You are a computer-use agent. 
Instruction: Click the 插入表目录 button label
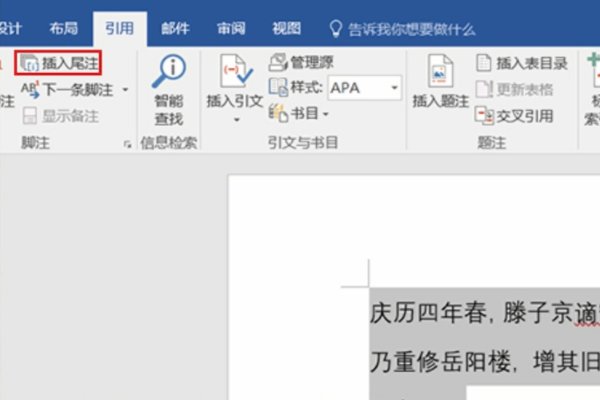click(532, 63)
